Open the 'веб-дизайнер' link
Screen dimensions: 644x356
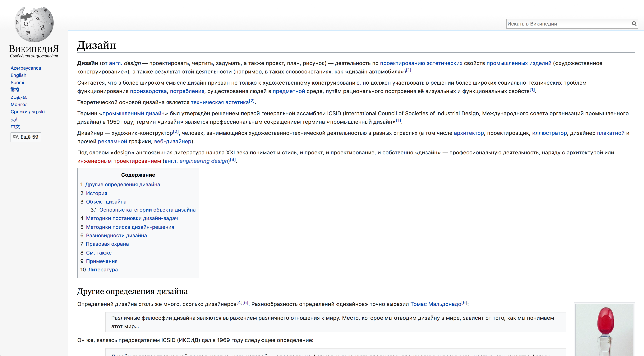[x=173, y=142]
